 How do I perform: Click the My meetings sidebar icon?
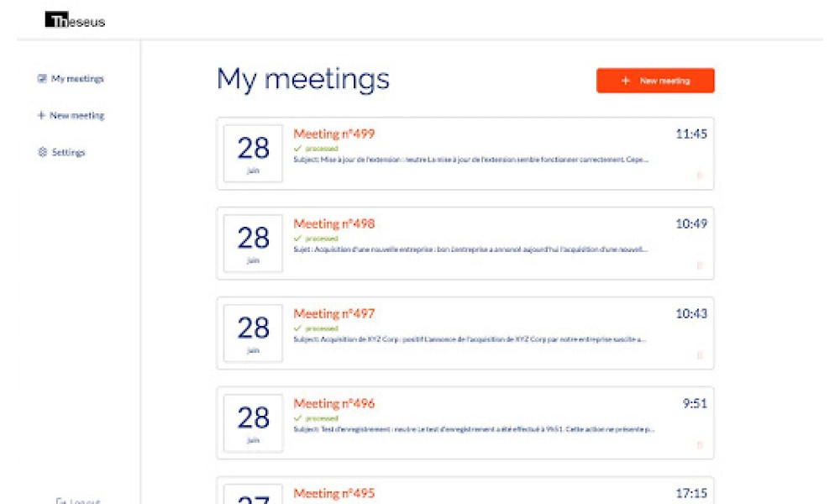click(42, 79)
